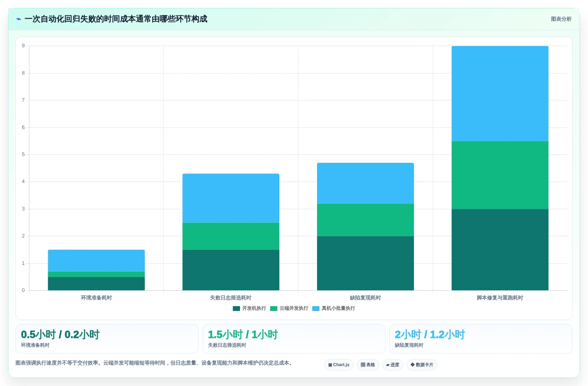588x386 pixels.
Task: Click the dark teal segment of 环境准备耗时 bar
Action: [97, 284]
